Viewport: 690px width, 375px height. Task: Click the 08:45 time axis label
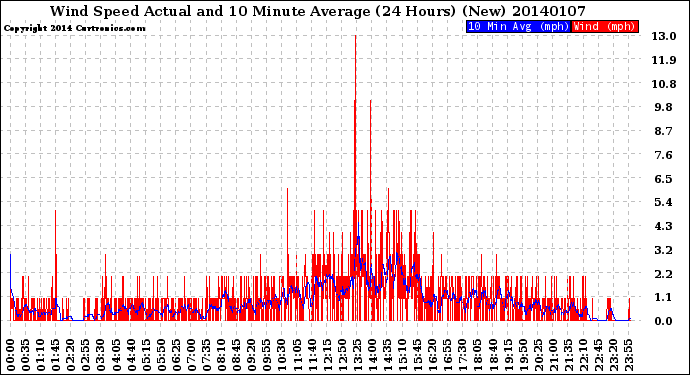click(x=237, y=355)
